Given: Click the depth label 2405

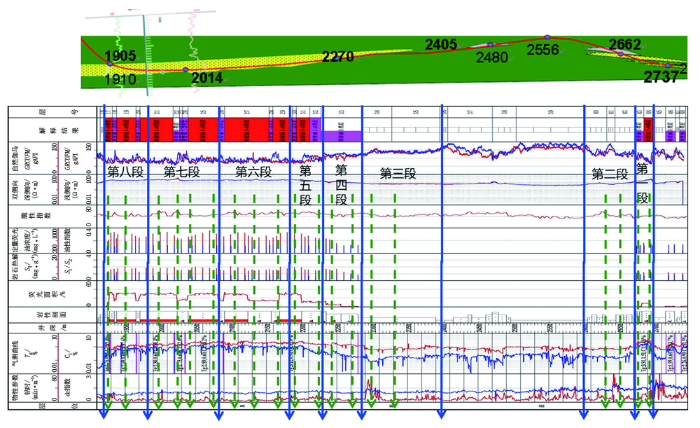Looking at the screenshot, I should point(441,45).
